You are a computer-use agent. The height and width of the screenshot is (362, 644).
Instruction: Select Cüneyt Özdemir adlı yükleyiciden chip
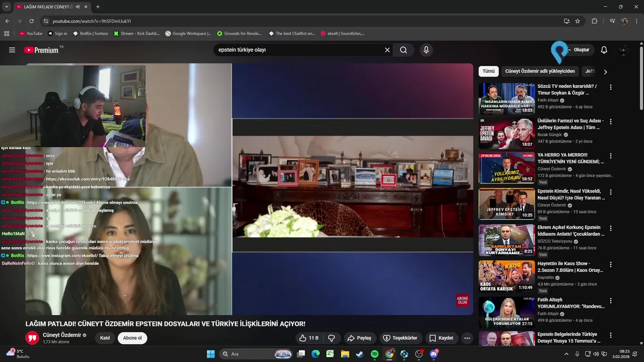[x=540, y=71]
